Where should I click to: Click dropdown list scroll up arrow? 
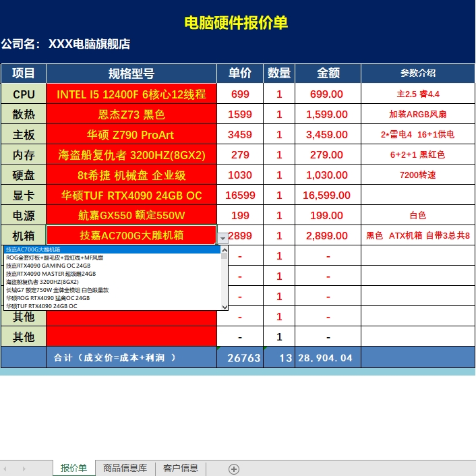click(225, 250)
